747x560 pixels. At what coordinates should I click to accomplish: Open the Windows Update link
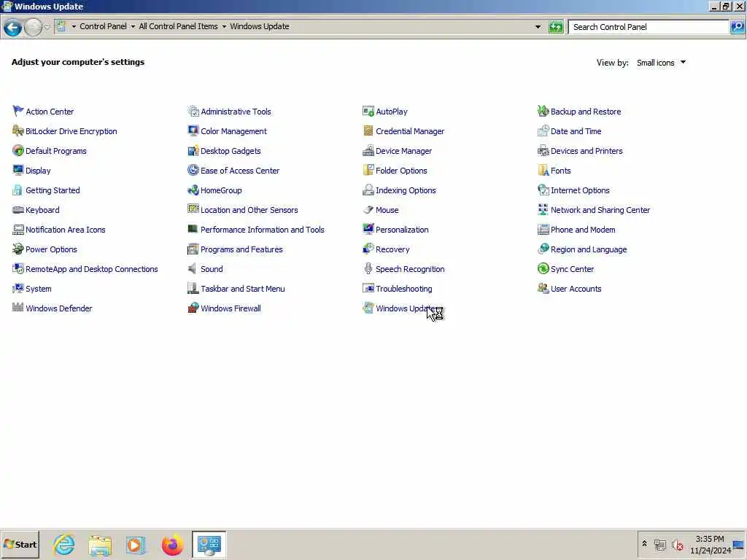coord(405,308)
